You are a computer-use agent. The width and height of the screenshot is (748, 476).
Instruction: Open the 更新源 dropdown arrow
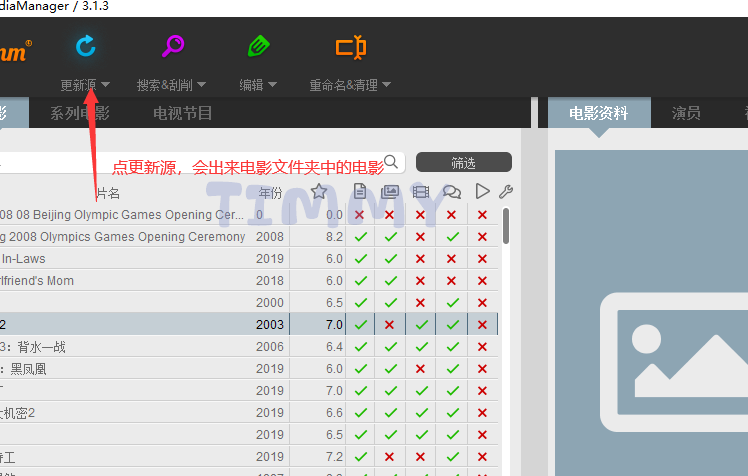pos(105,84)
